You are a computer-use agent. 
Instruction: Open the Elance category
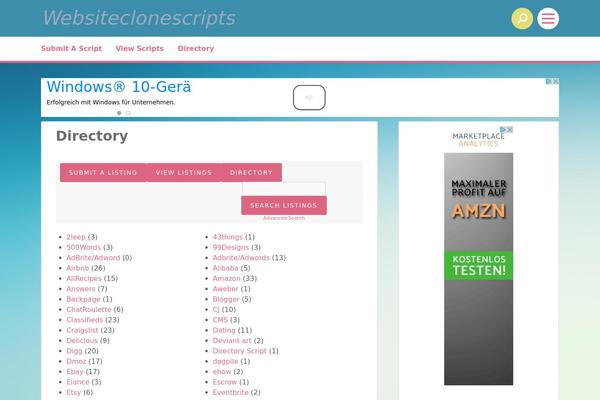(78, 382)
